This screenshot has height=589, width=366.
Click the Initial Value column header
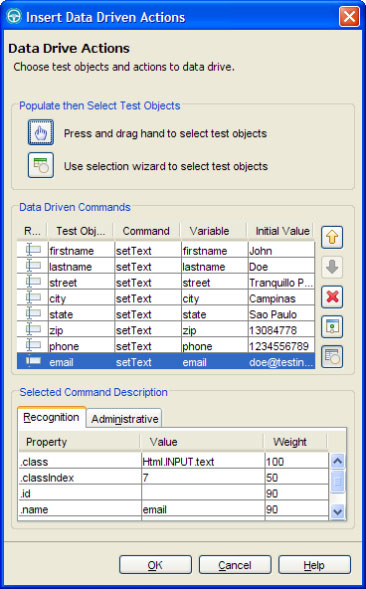tap(282, 231)
